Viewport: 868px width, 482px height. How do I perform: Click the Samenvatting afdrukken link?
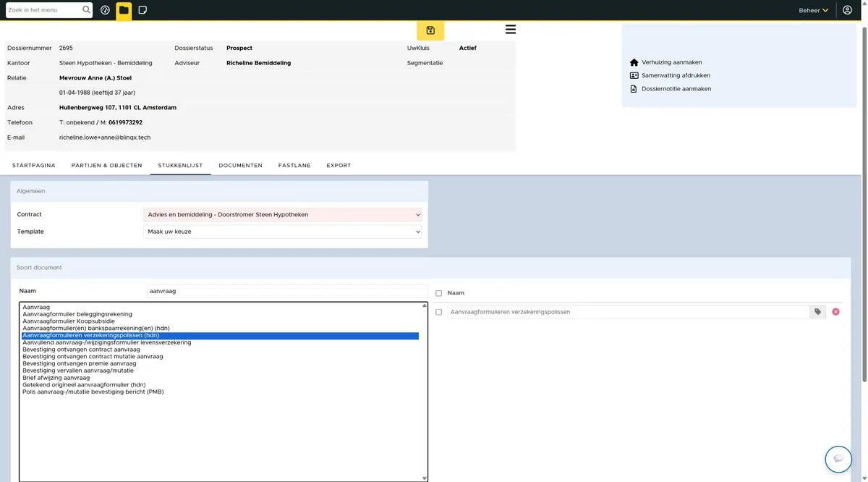pos(676,75)
